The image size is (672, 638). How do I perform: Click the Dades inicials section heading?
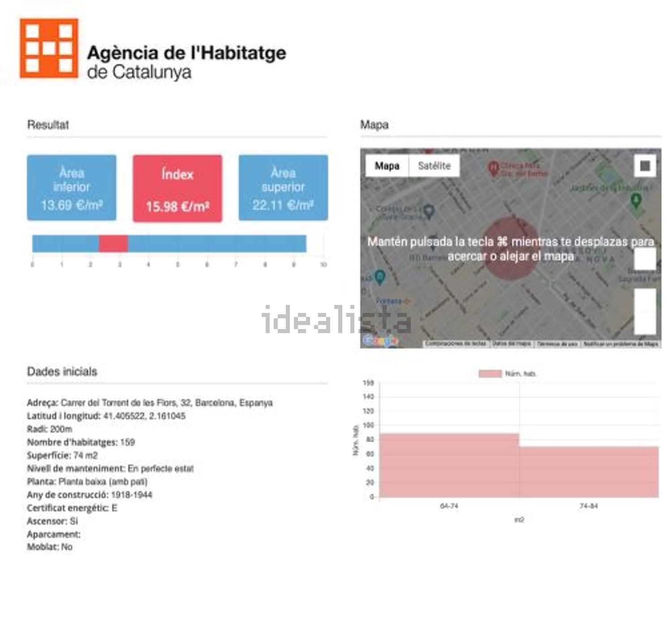pyautogui.click(x=62, y=371)
